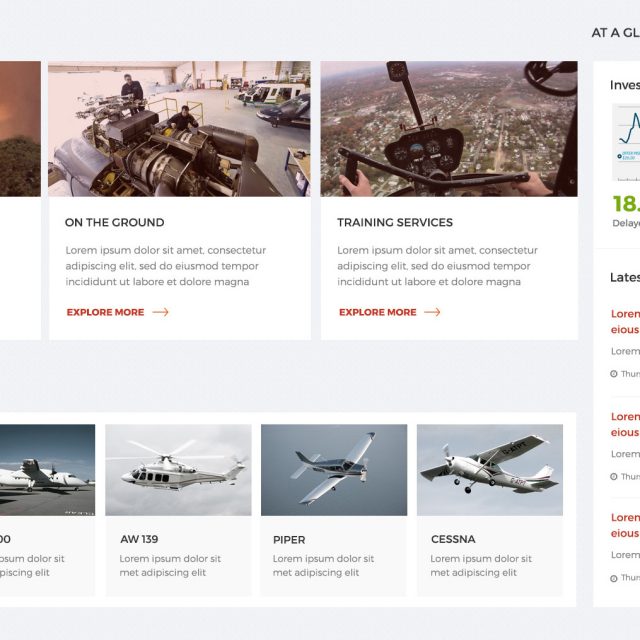Select the parked jets thumbnail in the fleet row
Image resolution: width=640 pixels, height=640 pixels.
(x=47, y=470)
